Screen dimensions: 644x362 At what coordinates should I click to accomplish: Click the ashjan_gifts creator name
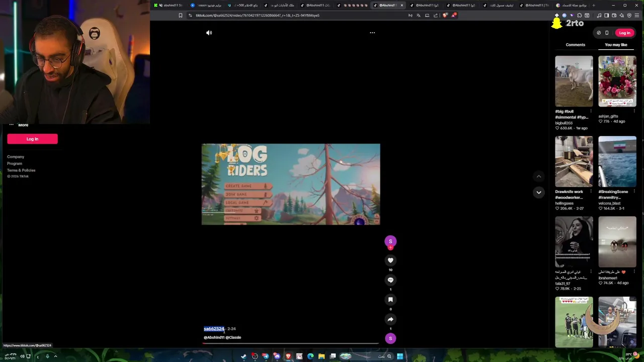click(608, 116)
